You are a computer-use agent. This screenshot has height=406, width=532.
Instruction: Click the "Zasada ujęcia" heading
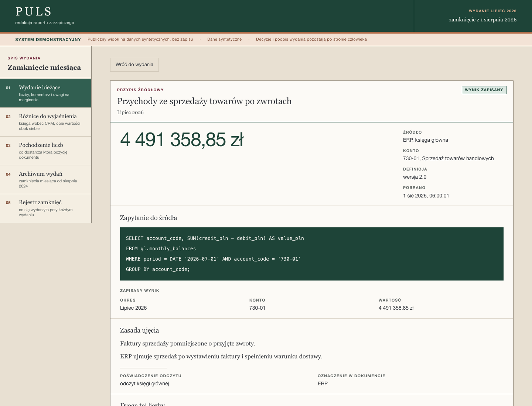click(x=139, y=330)
